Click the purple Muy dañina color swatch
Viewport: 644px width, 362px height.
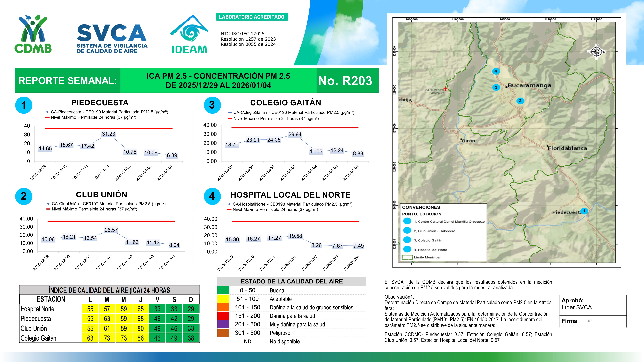tap(223, 324)
